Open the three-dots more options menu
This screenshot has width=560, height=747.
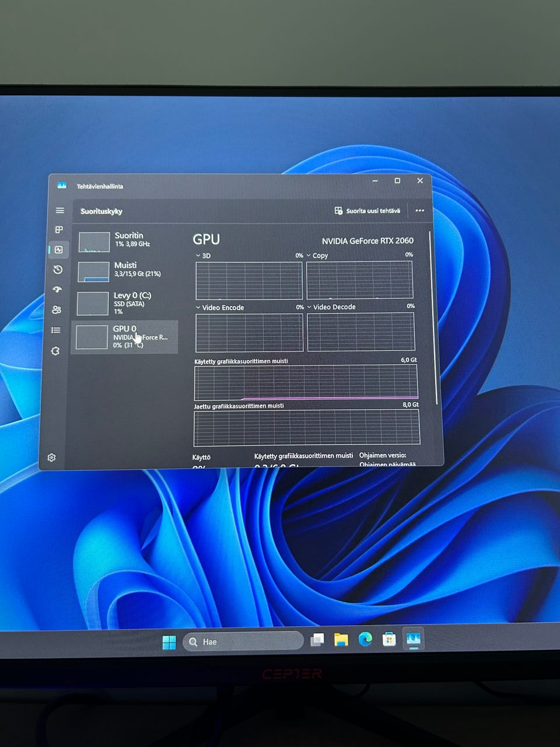click(419, 211)
